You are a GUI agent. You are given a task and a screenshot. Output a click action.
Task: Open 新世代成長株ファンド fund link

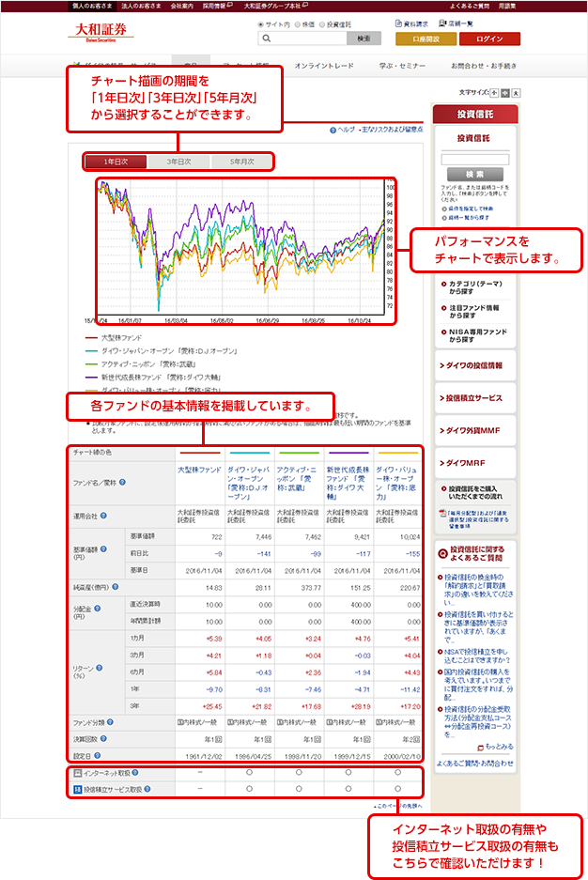click(348, 484)
